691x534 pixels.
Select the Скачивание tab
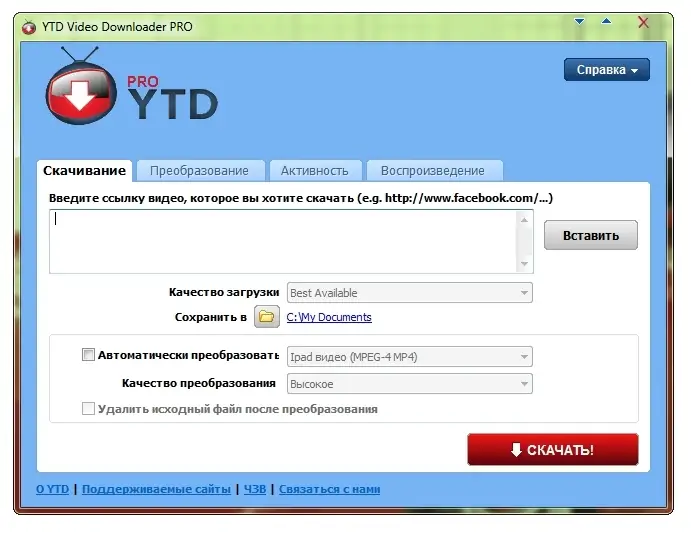(85, 171)
